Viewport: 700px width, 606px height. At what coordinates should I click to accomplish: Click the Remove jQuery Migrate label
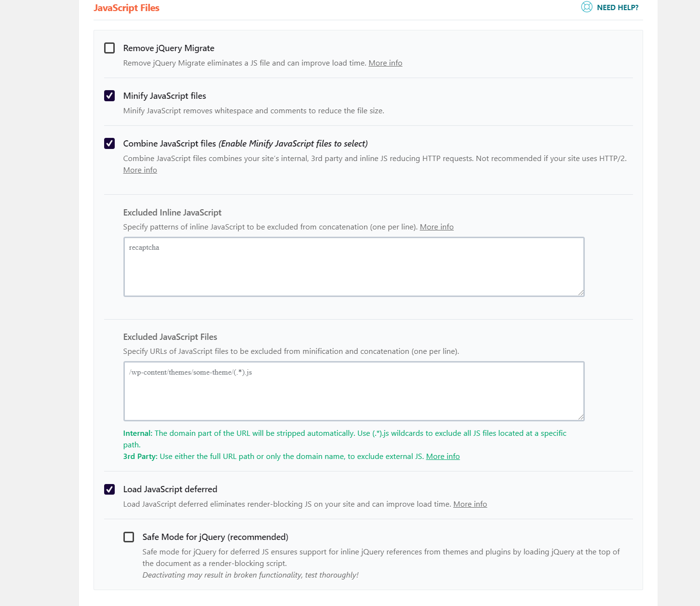tap(169, 48)
